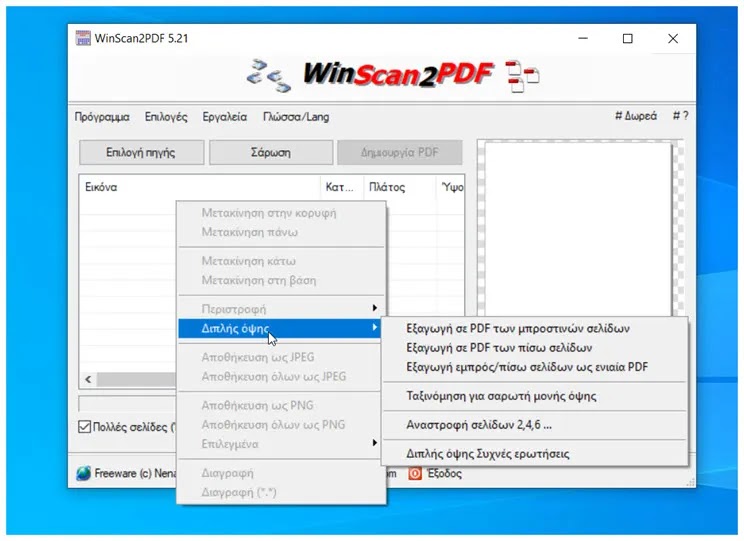Screen dimensions: 744x541
Task: Click the Διαγραφή menu entry
Action: click(281, 473)
